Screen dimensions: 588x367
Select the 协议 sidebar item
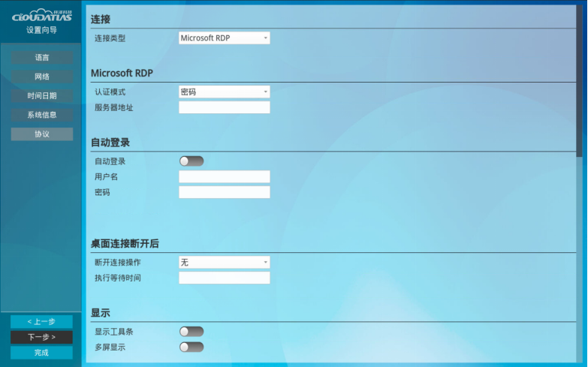tap(42, 134)
